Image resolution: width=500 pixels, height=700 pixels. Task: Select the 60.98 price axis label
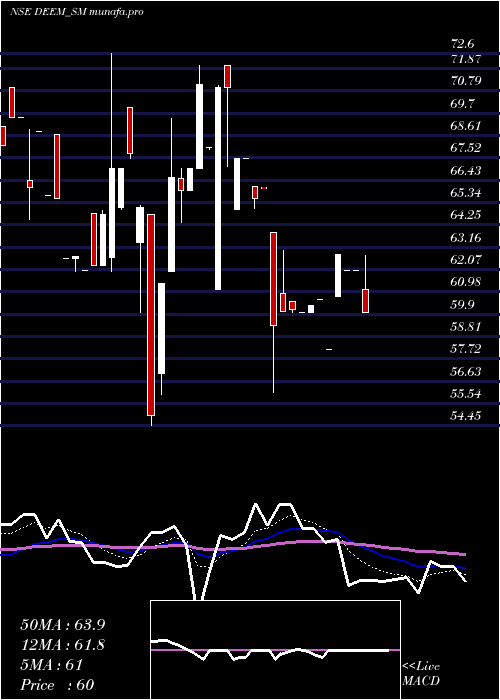coord(466,282)
